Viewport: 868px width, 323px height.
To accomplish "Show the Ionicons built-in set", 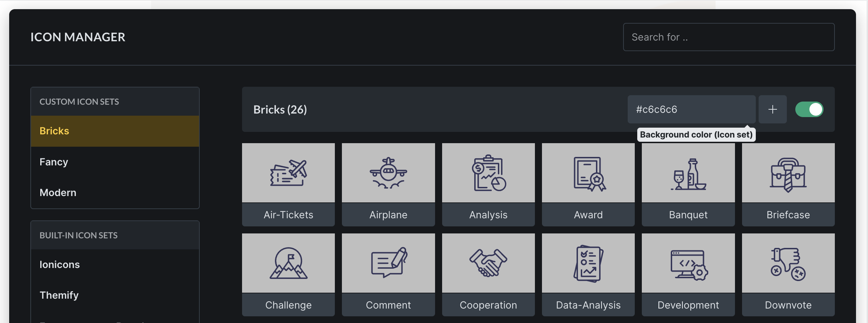I will 115,264.
